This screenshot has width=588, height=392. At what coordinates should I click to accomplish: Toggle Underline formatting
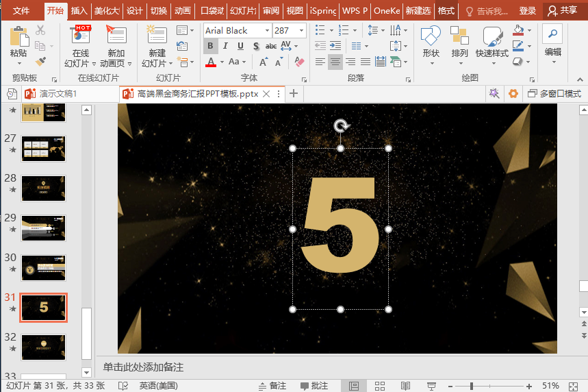241,46
